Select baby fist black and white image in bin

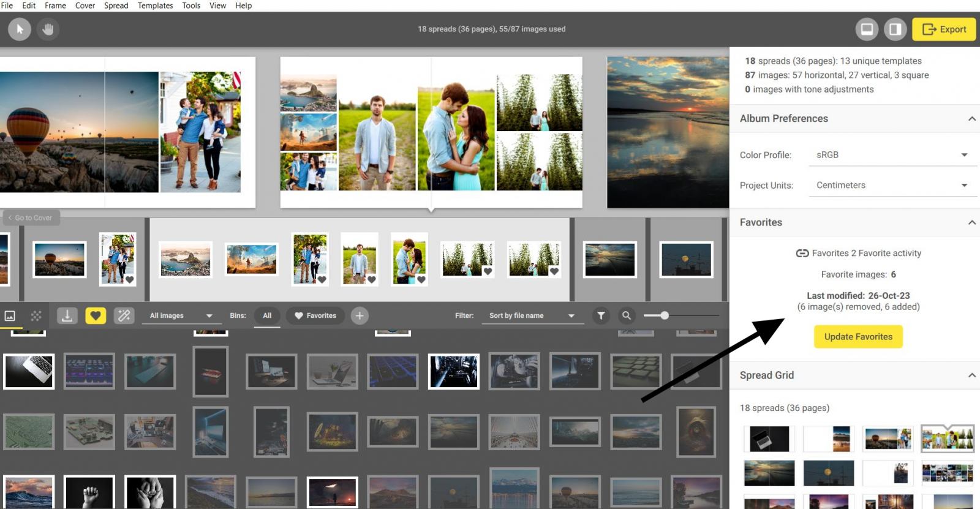(89, 492)
